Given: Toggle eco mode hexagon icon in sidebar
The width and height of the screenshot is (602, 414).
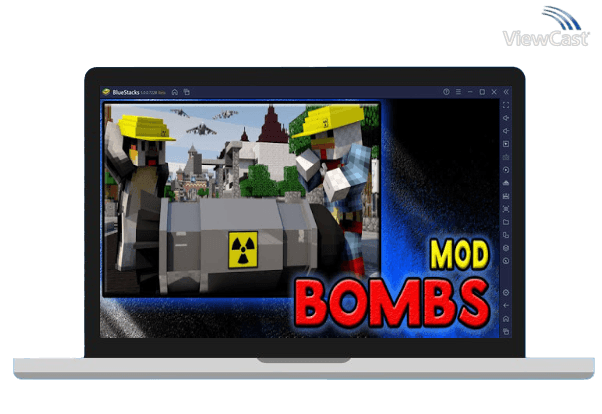Looking at the screenshot, I should pyautogui.click(x=506, y=248).
